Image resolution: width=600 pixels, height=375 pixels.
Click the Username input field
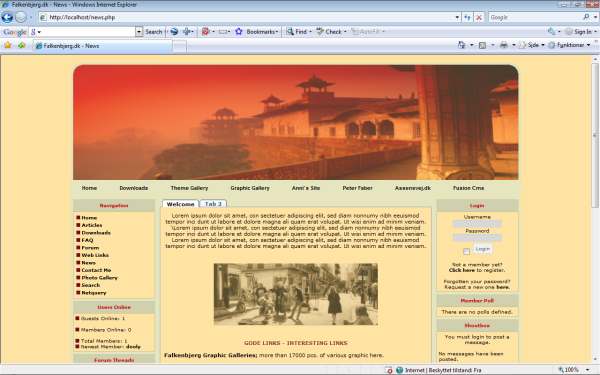coord(477,224)
